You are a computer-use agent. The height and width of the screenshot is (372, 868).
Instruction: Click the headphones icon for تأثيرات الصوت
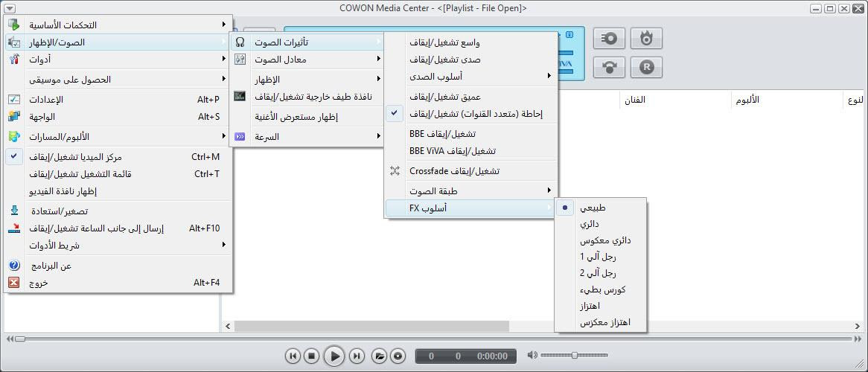[240, 42]
